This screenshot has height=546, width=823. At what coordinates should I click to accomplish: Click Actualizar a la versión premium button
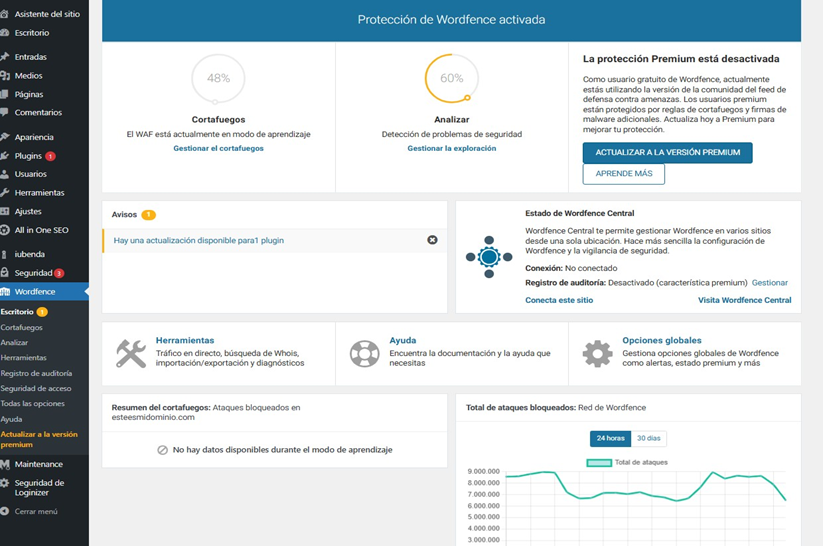coord(668,152)
